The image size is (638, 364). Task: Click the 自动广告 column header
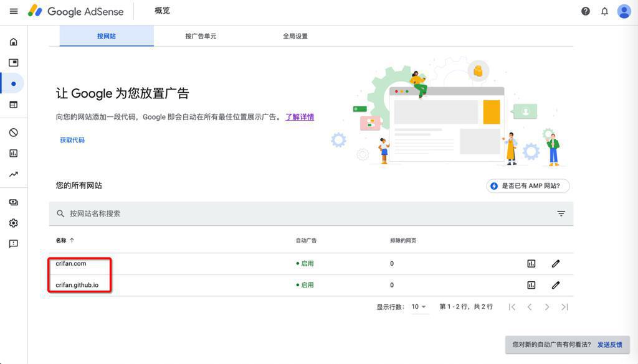click(x=306, y=241)
